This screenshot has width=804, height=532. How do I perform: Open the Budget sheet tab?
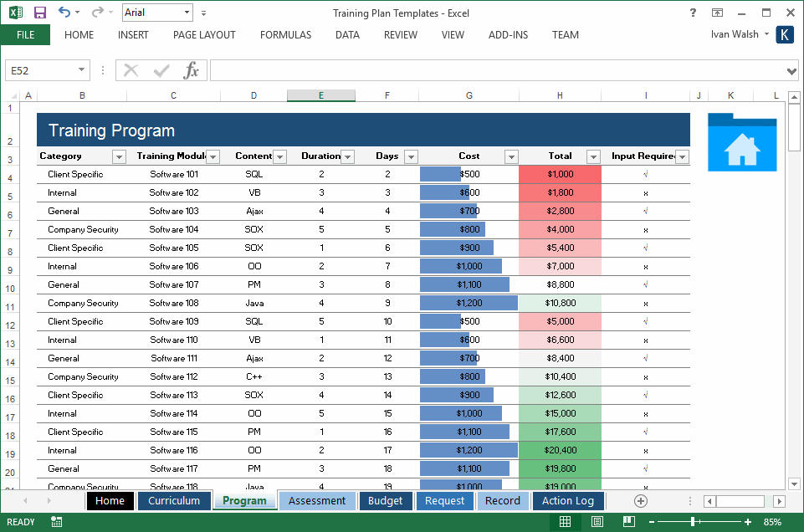pyautogui.click(x=386, y=500)
